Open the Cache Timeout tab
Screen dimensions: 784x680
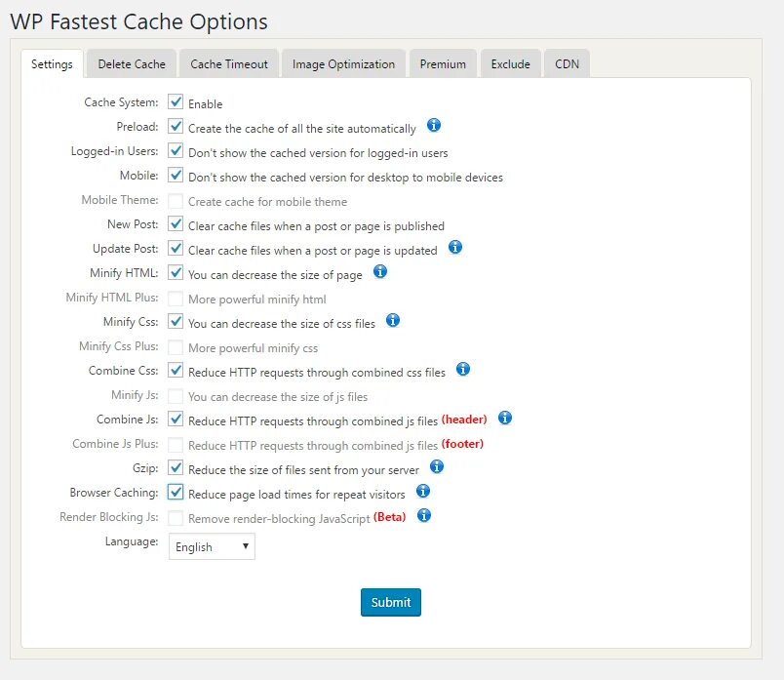(x=229, y=64)
